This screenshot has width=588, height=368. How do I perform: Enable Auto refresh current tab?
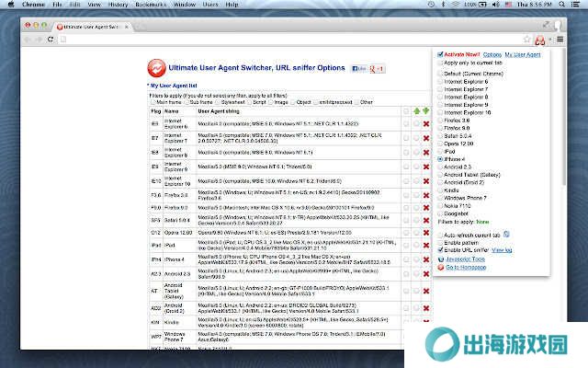pyautogui.click(x=440, y=236)
